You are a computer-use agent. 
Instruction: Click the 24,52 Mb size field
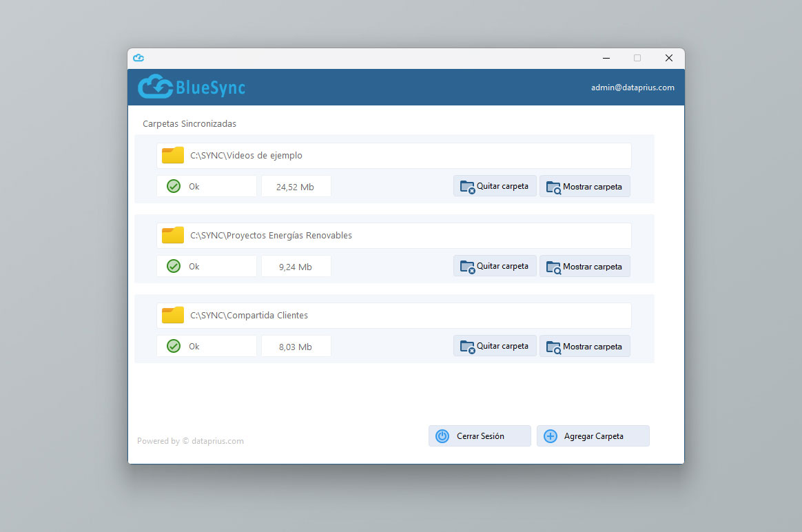point(296,186)
